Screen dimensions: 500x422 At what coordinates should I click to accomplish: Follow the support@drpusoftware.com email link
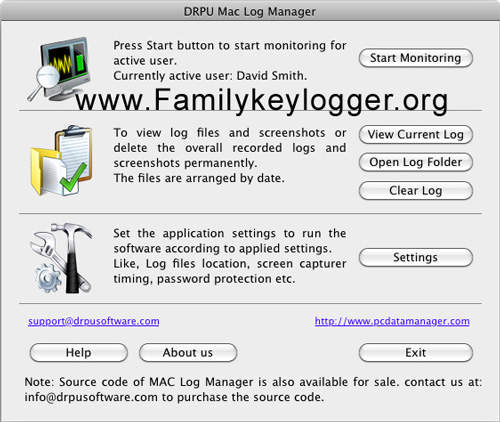point(94,321)
